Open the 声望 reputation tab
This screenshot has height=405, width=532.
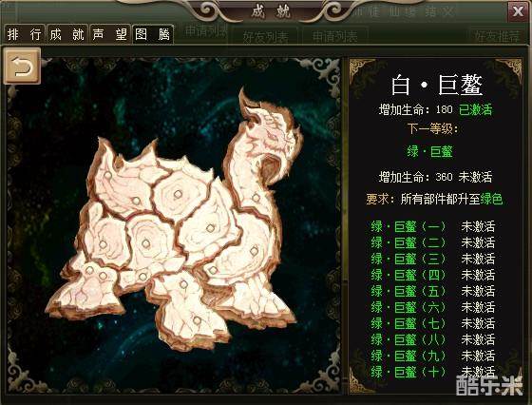(109, 34)
